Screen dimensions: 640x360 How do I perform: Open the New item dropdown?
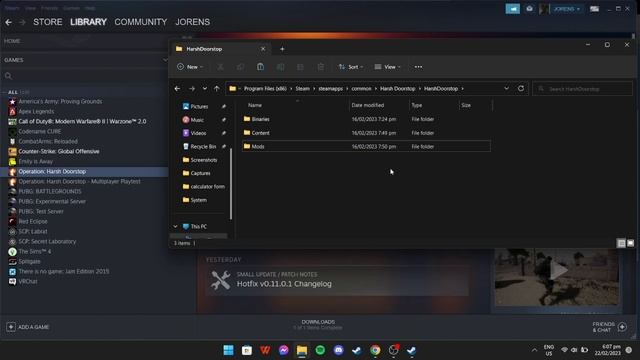coord(190,67)
